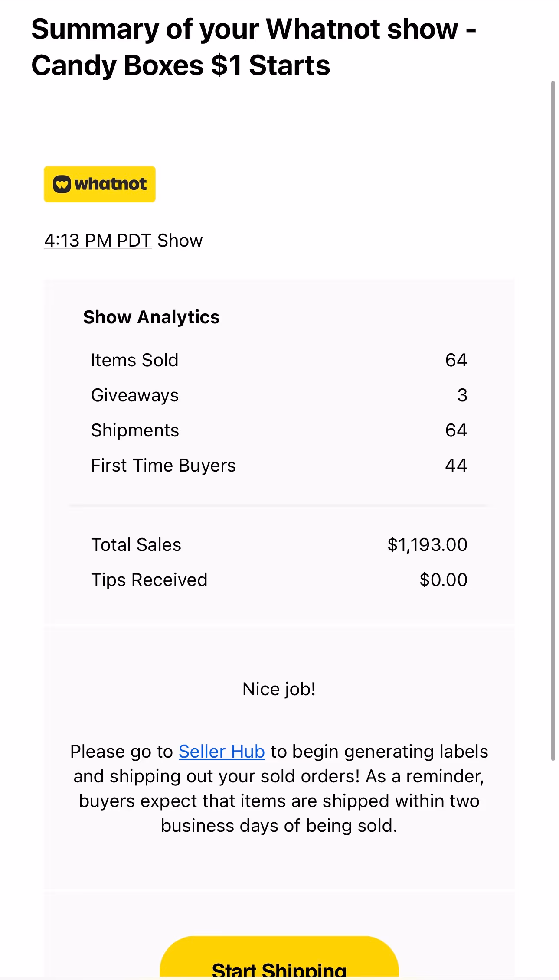This screenshot has height=980, width=559.
Task: Click the email subject heading
Action: 254,47
